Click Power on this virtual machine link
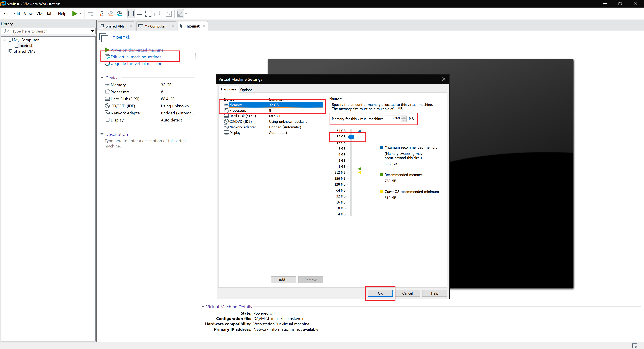The image size is (644, 349). click(x=137, y=50)
